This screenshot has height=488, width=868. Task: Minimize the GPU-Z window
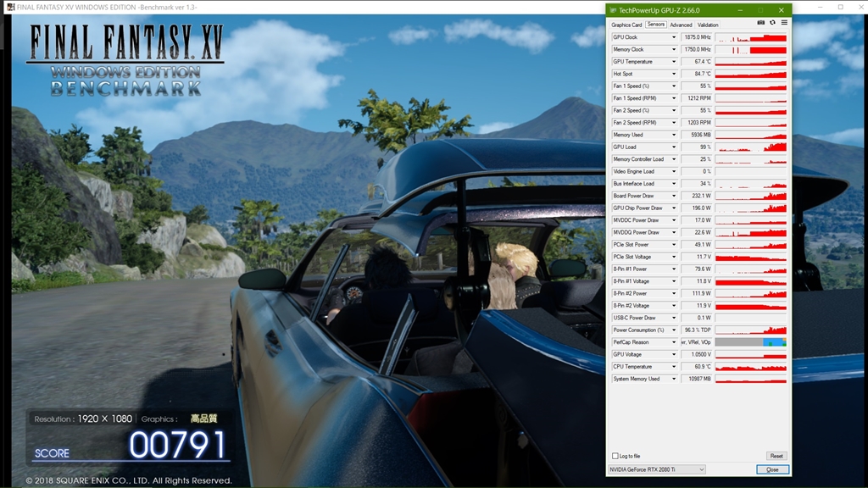coord(740,10)
